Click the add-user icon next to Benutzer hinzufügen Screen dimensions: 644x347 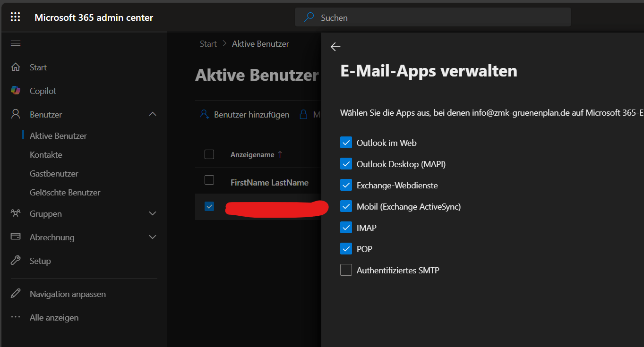(x=205, y=114)
